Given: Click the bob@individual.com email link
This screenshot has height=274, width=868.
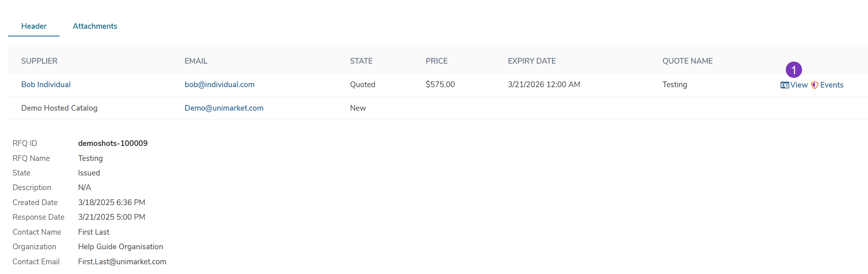Looking at the screenshot, I should click(x=219, y=85).
